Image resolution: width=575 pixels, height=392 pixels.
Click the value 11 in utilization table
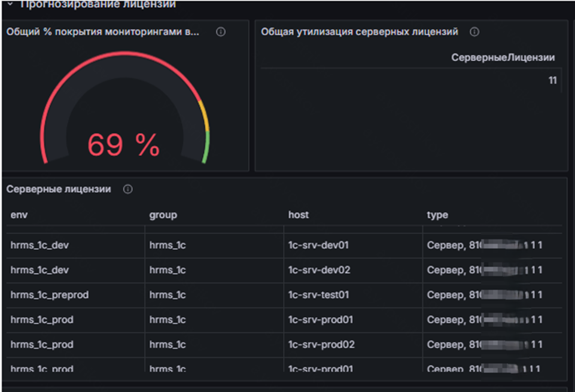552,80
